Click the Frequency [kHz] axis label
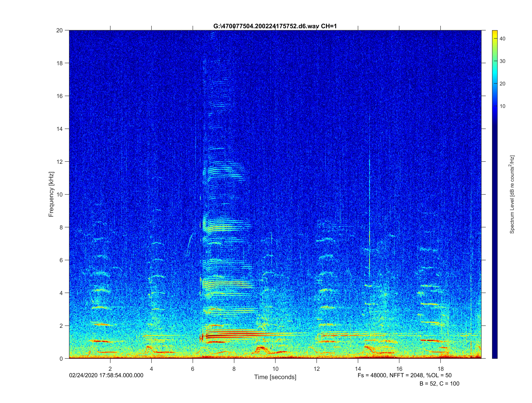Viewport: 532px width, 403px height. (51, 194)
